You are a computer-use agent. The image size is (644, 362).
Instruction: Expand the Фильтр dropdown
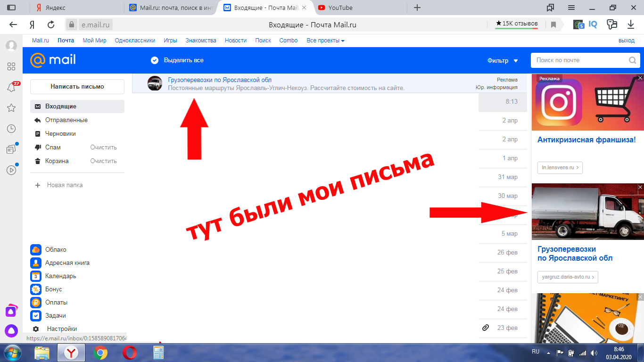[x=503, y=61]
